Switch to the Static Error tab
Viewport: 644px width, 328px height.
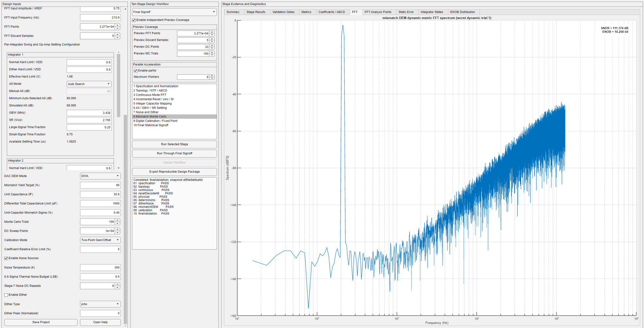(406, 12)
